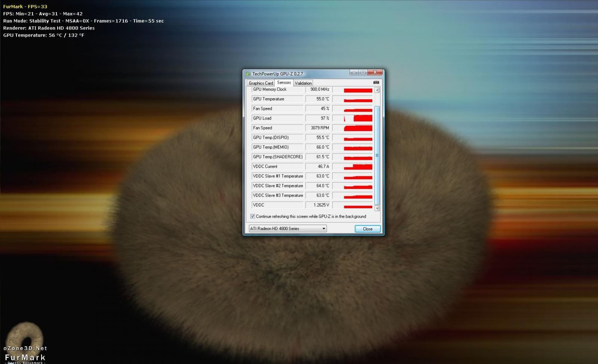Click the Fan Speed RPM history graph
This screenshot has height=364, width=598.
[x=352, y=128]
